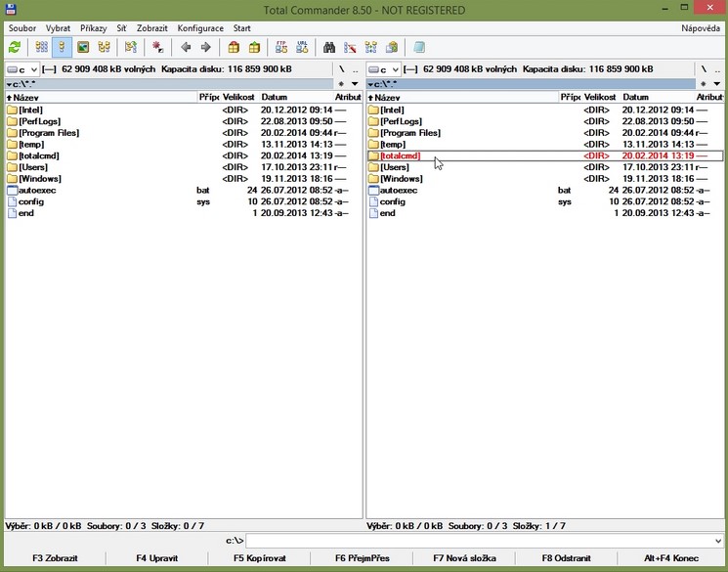This screenshot has width=728, height=572.
Task: Open left panel directory history arrow
Action: pyautogui.click(x=355, y=84)
